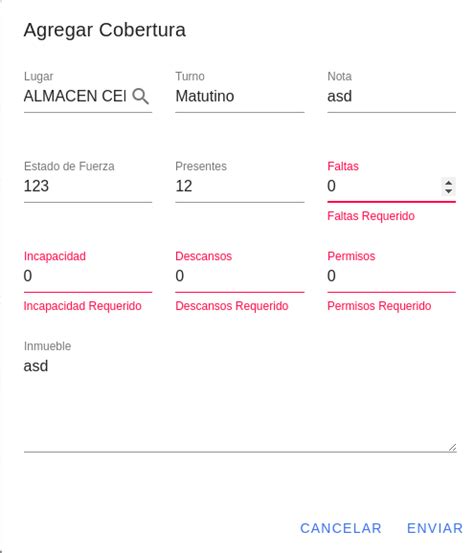Click the search magnifier icon in Lugar
Screen dimensions: 474x553
[x=141, y=96]
